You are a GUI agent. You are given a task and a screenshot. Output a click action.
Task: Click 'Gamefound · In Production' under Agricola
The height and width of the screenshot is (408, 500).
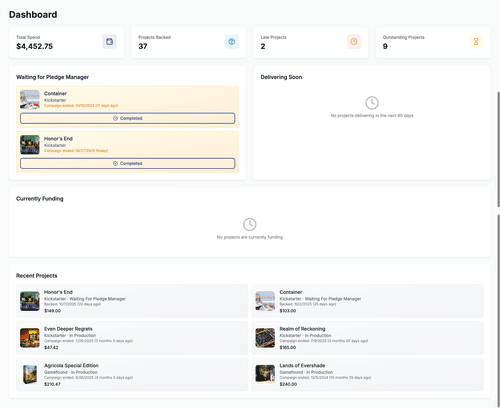71,372
